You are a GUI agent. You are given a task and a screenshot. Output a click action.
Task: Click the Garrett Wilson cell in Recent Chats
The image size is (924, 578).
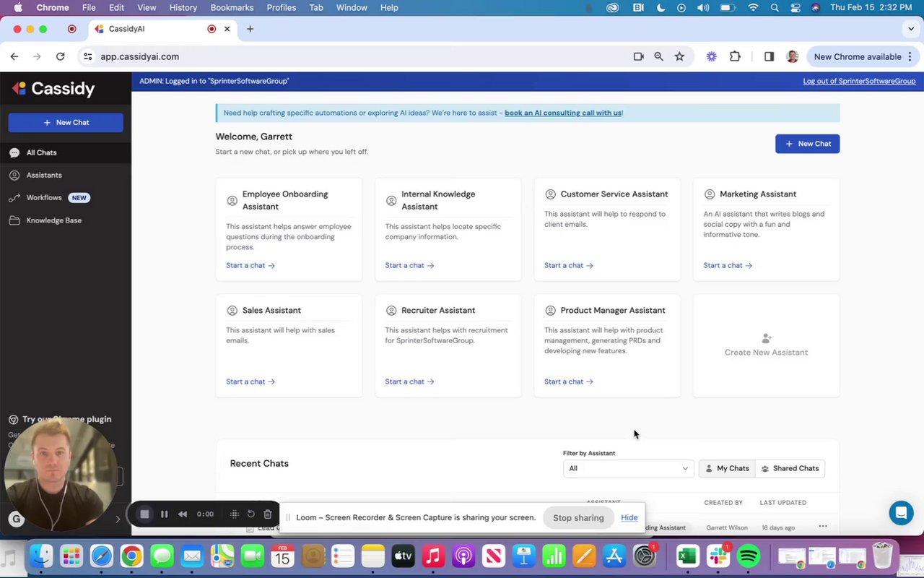coord(727,527)
